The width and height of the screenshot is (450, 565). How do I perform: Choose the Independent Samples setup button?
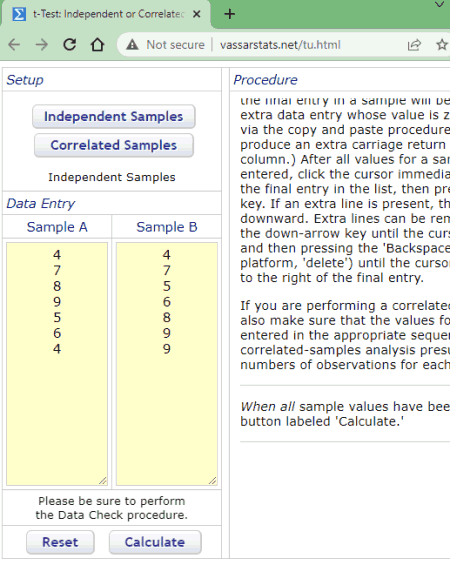pos(113,116)
